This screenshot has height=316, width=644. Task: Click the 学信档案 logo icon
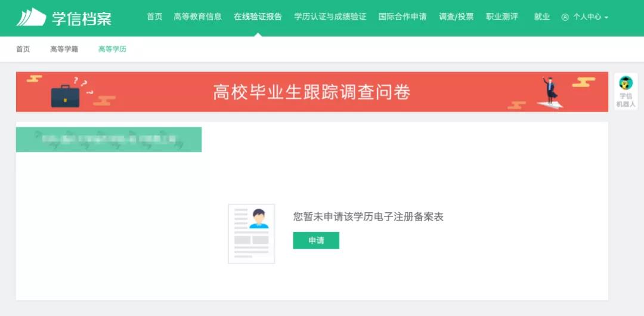(31, 17)
